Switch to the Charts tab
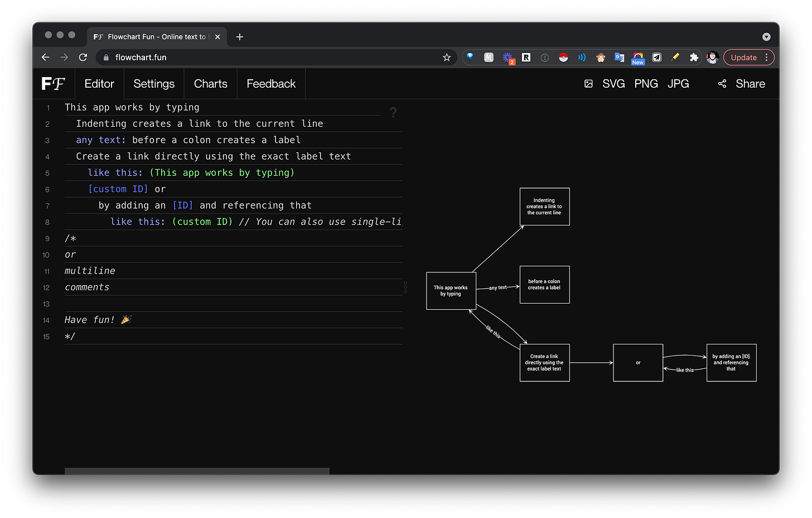812x518 pixels. click(x=211, y=84)
